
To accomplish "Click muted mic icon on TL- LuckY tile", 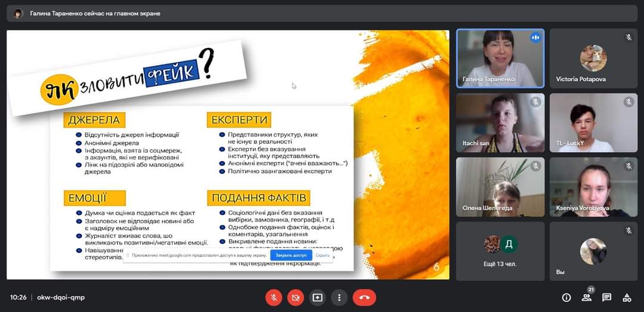I will (628, 102).
